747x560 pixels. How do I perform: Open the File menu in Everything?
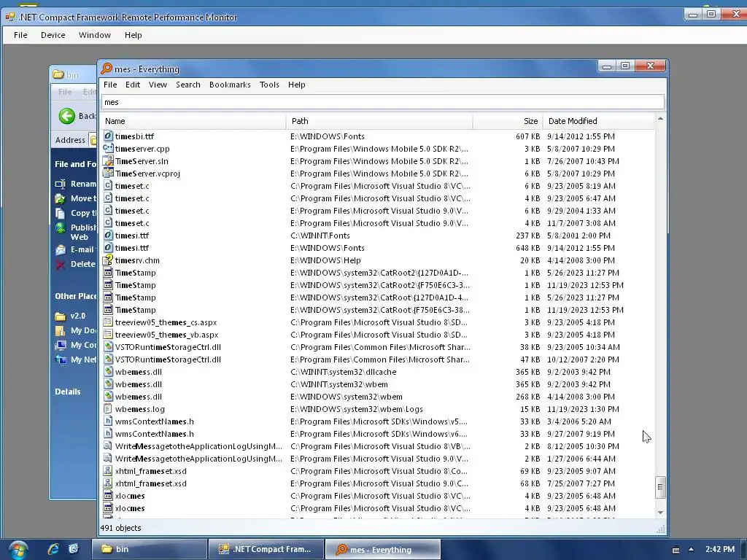(x=110, y=85)
